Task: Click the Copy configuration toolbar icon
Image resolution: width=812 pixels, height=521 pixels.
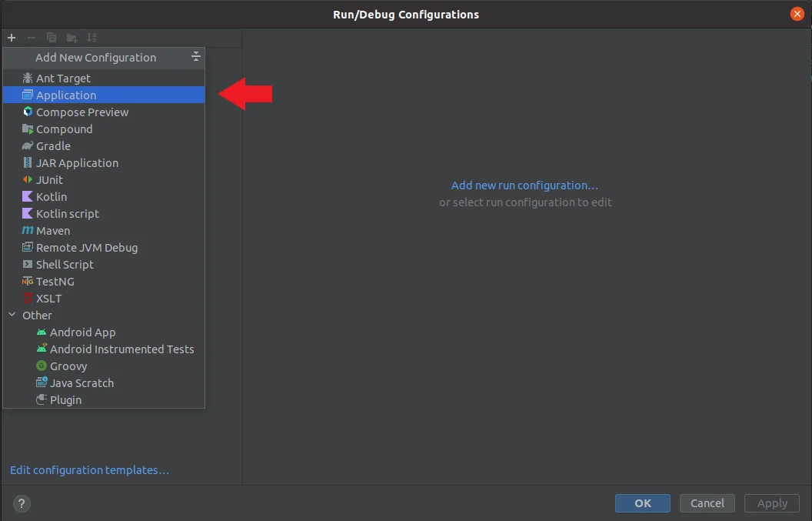Action: coord(52,38)
